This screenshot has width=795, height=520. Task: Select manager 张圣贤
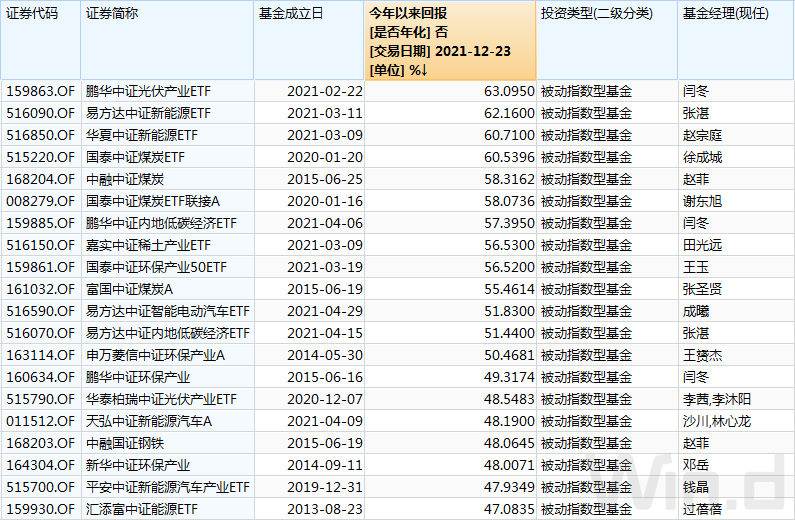click(702, 289)
